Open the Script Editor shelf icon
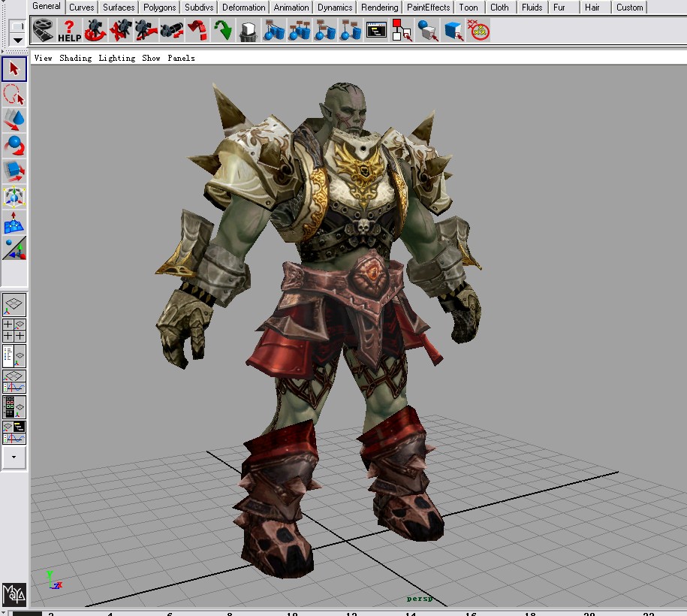Viewport: 687px width, 616px height. [376, 30]
